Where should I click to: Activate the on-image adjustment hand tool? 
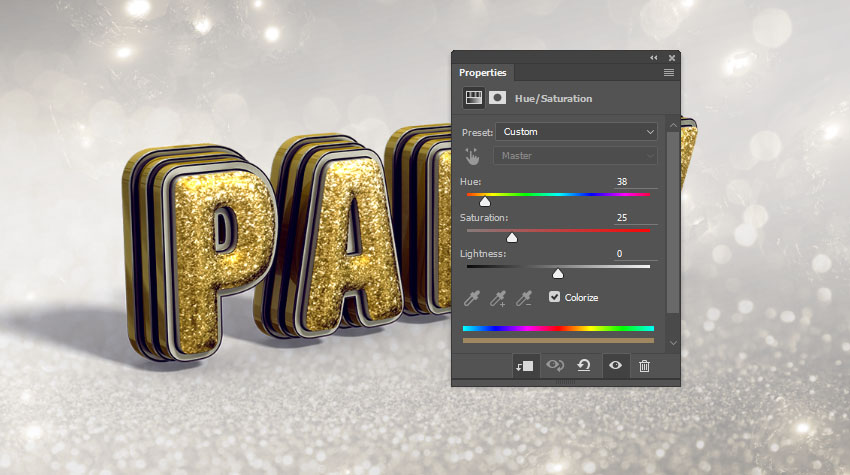pos(472,156)
